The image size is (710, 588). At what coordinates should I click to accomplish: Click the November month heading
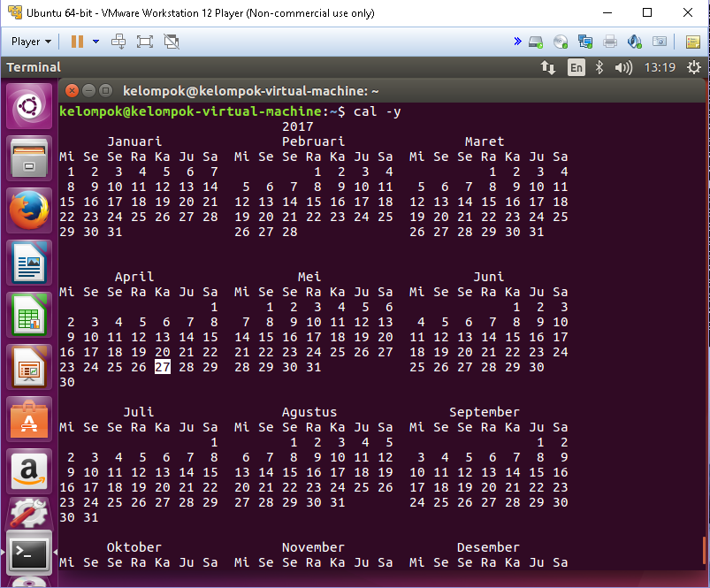(313, 547)
